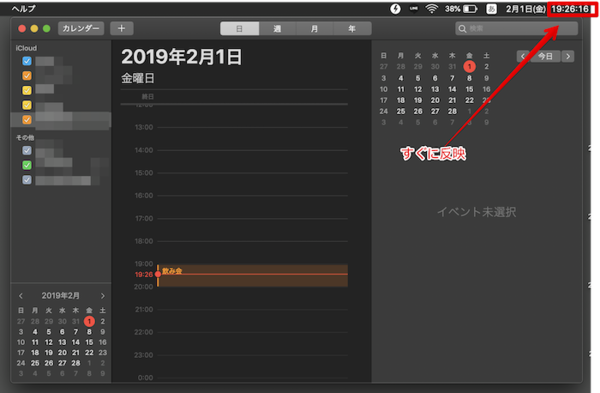Screen dimensions: 600x393
Task: Click the lightning bolt menu bar icon
Action: coord(395,8)
